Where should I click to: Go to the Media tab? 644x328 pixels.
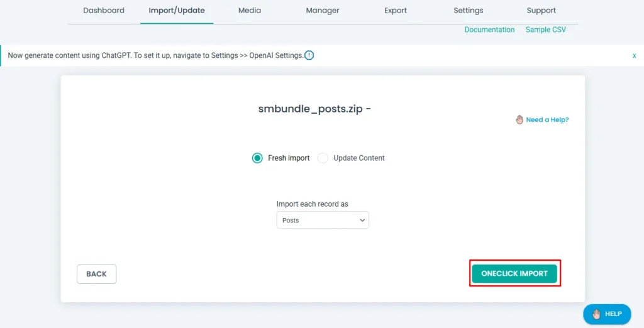pos(250,11)
